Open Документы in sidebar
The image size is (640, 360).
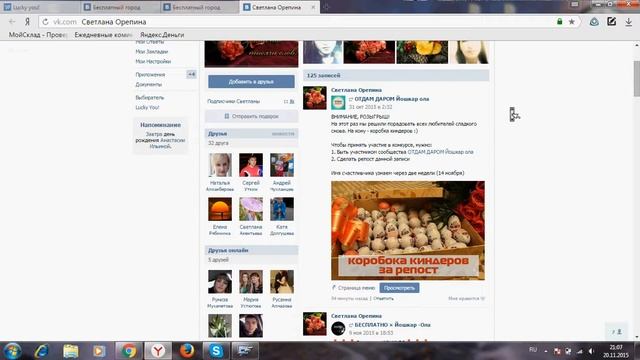(149, 84)
